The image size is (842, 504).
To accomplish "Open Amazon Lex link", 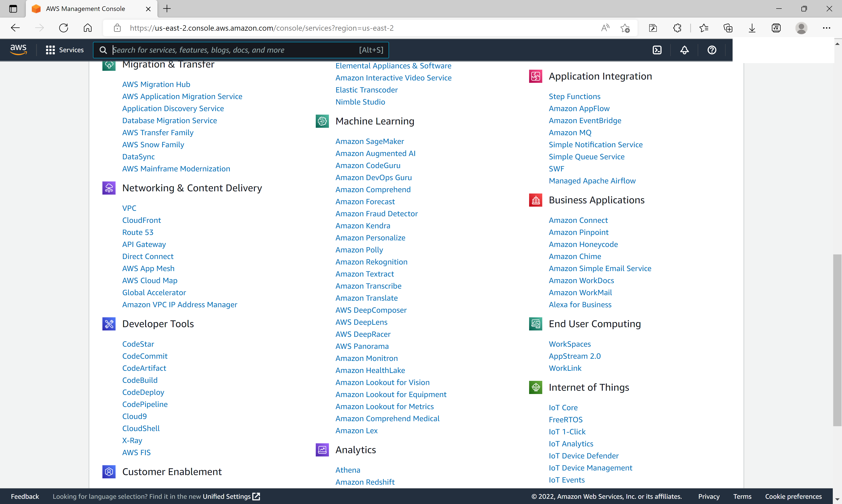I will tap(357, 431).
